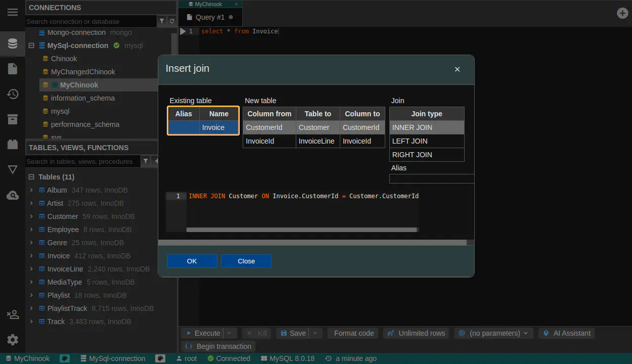The image size is (632, 364).
Task: Select INNER JOIN type
Action: click(427, 127)
